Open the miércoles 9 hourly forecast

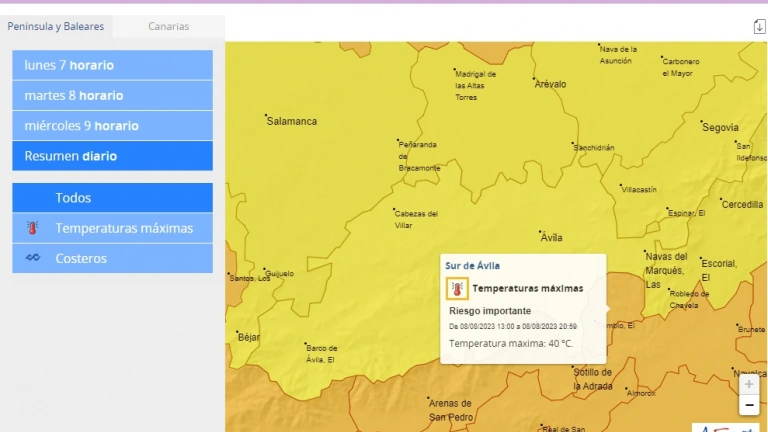coord(112,126)
